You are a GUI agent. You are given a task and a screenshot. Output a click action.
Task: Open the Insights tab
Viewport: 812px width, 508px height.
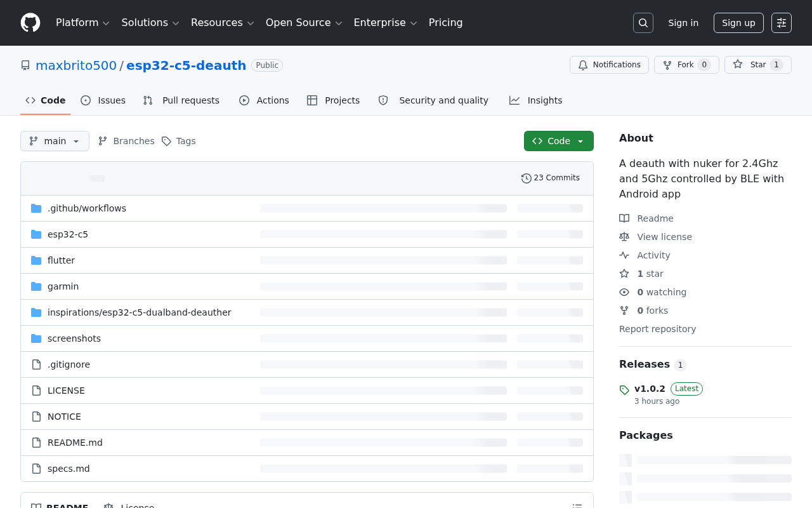(535, 100)
